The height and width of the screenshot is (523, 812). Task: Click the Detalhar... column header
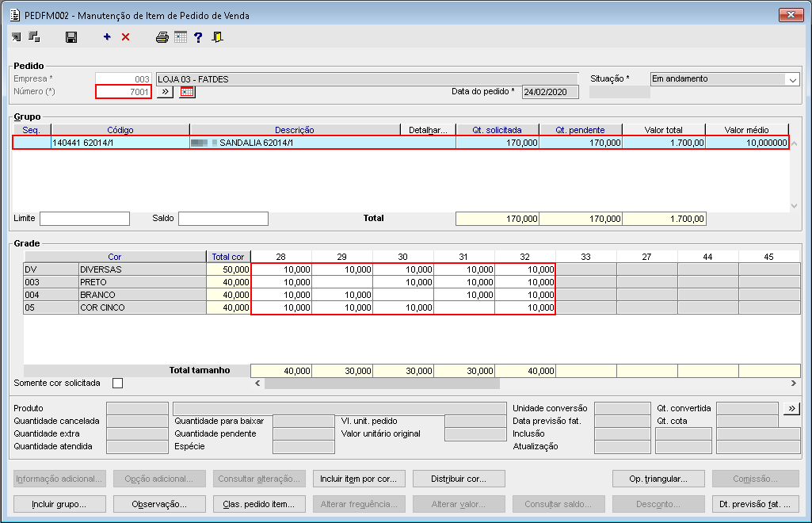coord(428,130)
